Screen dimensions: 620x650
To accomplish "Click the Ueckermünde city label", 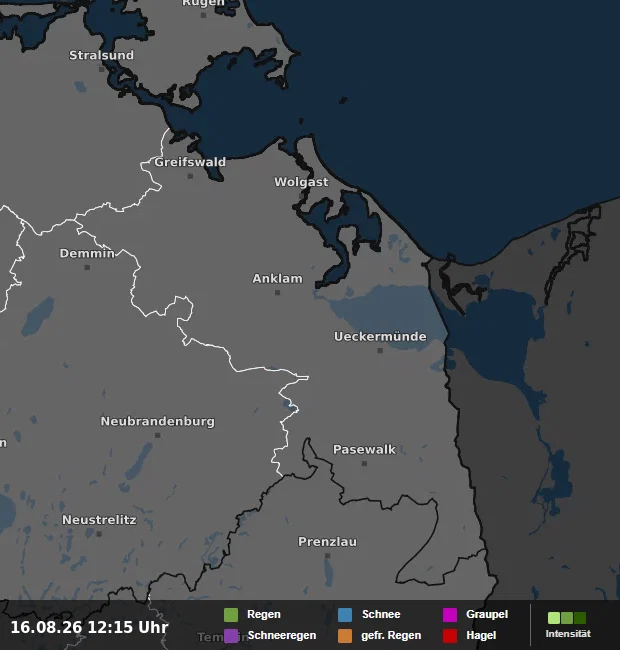I will (x=380, y=337).
